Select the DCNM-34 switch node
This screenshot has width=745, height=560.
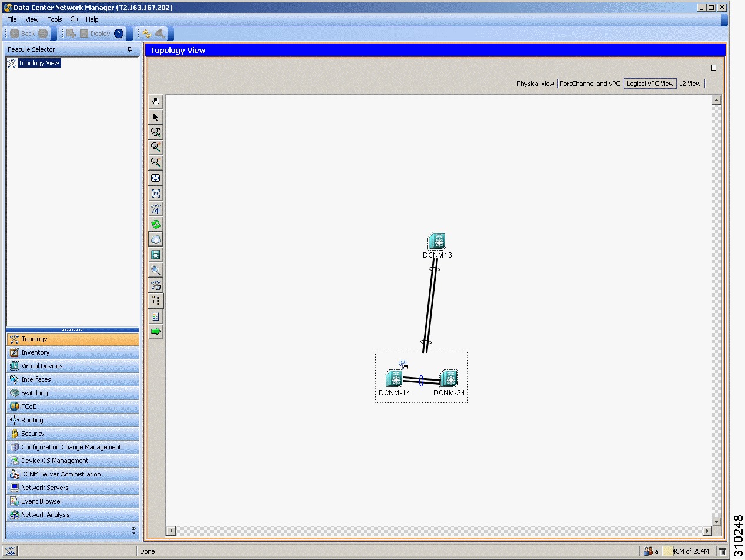pyautogui.click(x=449, y=378)
